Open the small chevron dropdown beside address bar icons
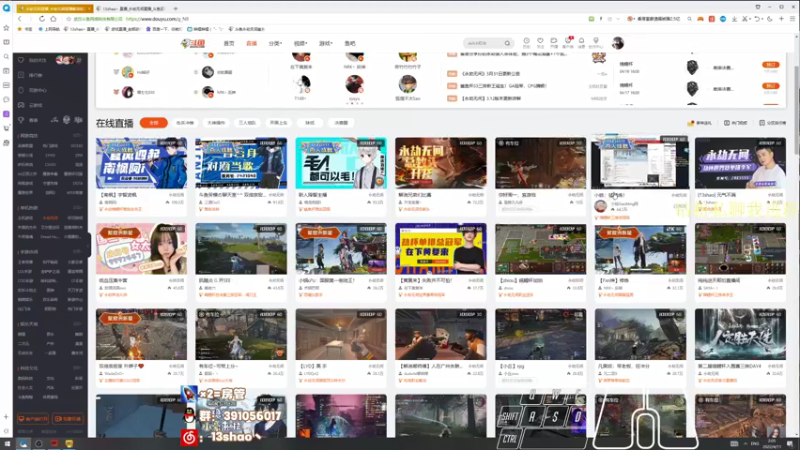The width and height of the screenshot is (800, 450). [618, 19]
